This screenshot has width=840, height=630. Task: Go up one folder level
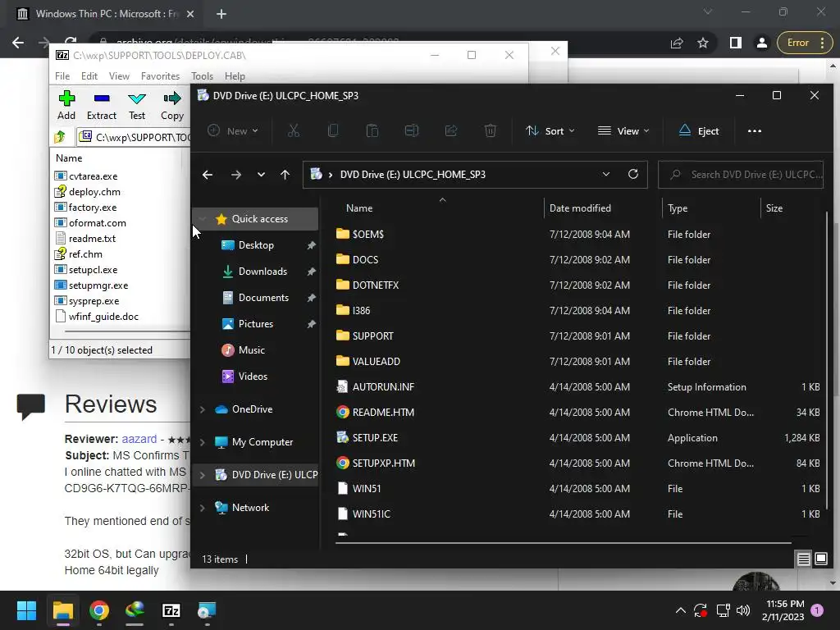[x=285, y=175]
